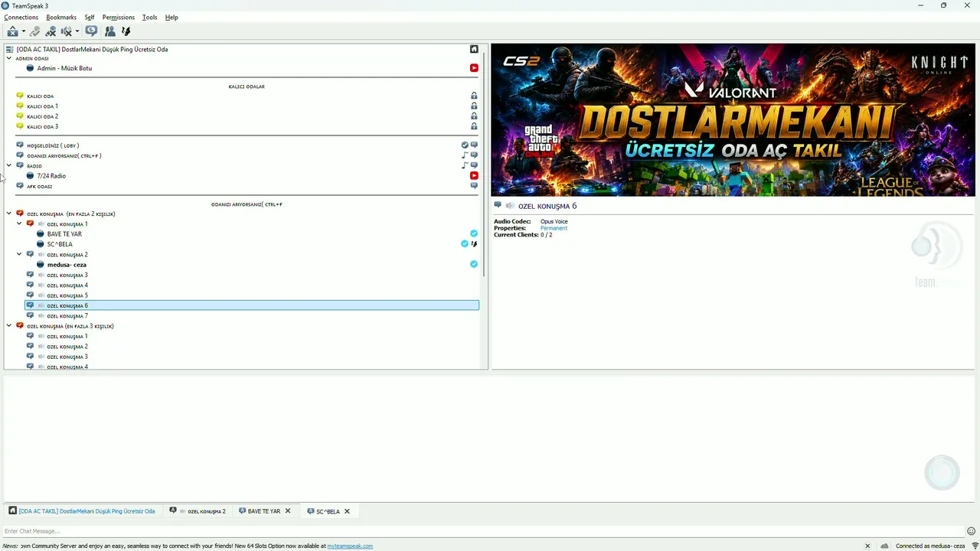Click the cloud sync status icon
The width and height of the screenshot is (980, 551).
click(885, 546)
